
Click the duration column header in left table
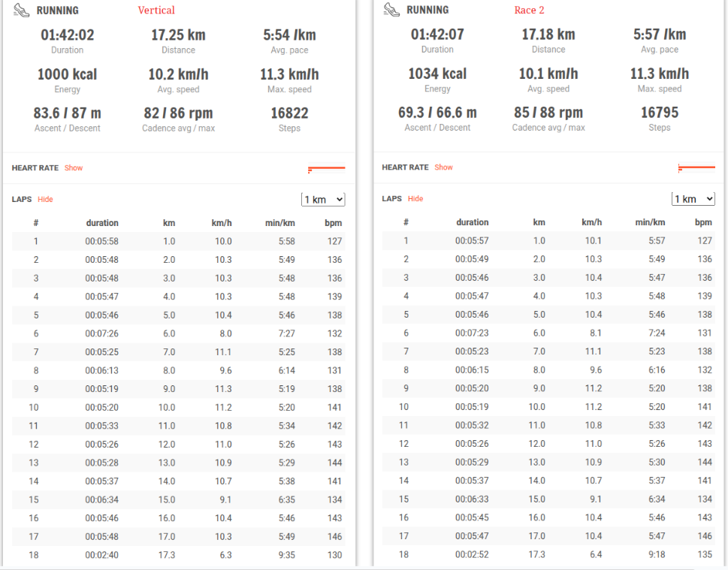[x=102, y=223]
